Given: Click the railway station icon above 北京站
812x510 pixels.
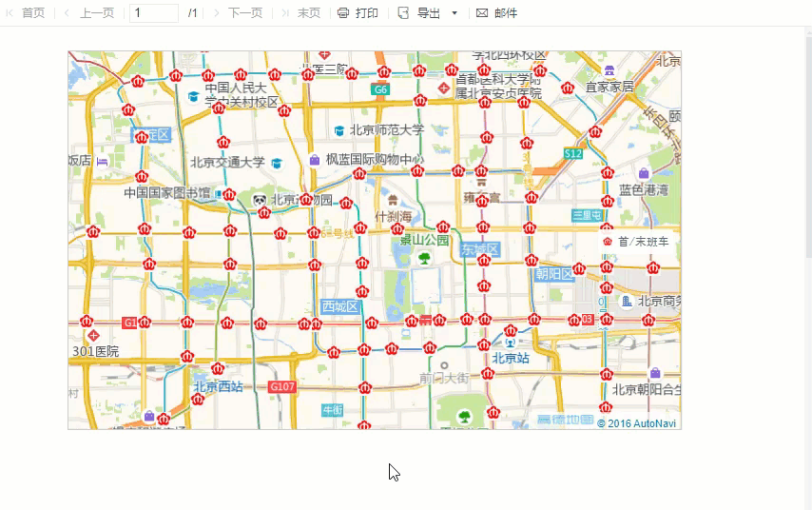Looking at the screenshot, I should [511, 343].
